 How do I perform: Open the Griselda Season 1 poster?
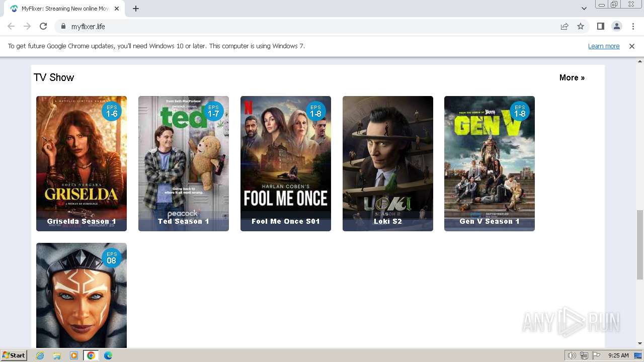click(82, 163)
